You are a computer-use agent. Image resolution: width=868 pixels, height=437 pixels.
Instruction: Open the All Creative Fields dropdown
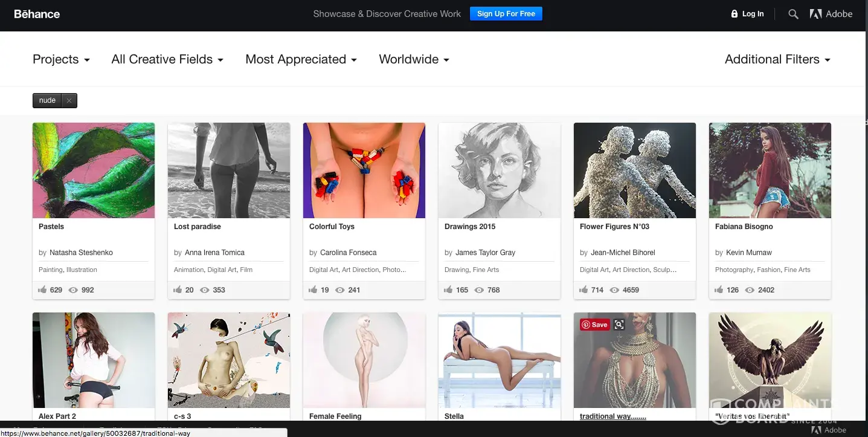click(167, 59)
